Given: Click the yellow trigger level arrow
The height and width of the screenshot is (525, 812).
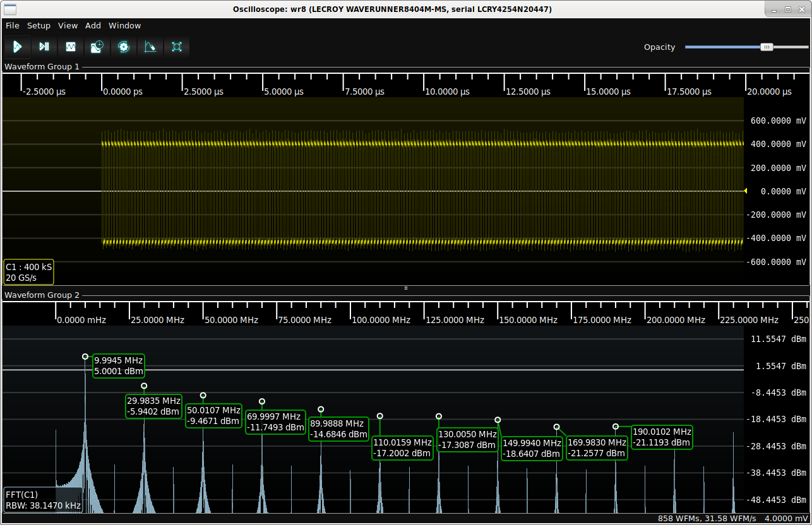Looking at the screenshot, I should click(x=745, y=191).
